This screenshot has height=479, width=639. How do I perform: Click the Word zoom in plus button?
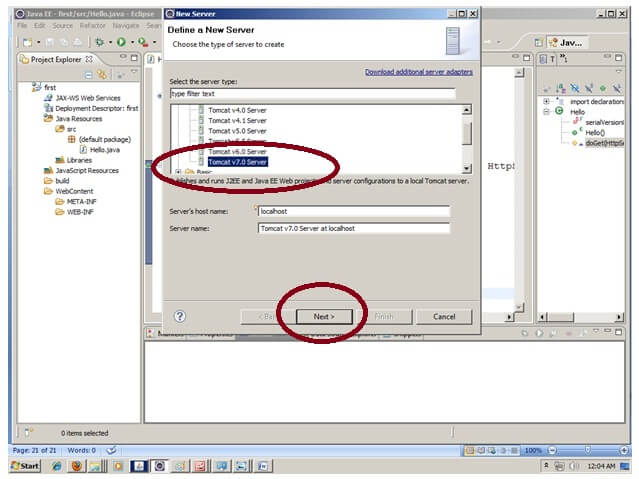pyautogui.click(x=624, y=450)
